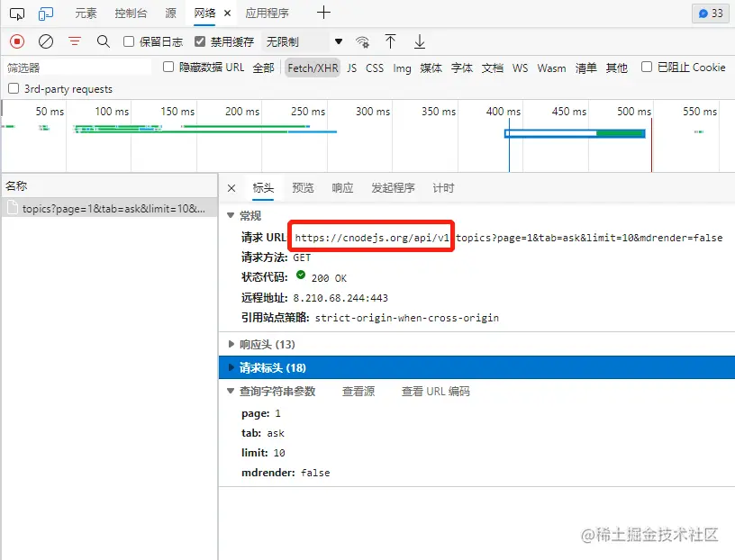This screenshot has height=560, width=735.
Task: Filter by 其他 requests
Action: [616, 68]
